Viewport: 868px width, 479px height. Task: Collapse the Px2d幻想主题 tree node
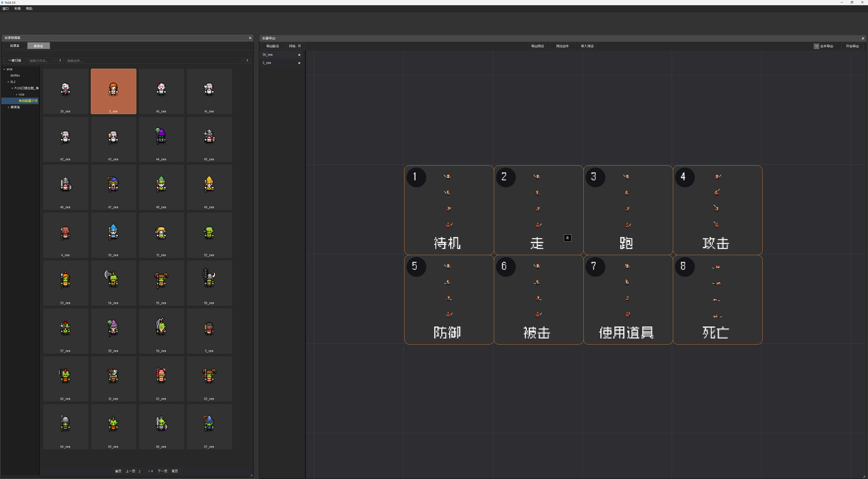12,88
